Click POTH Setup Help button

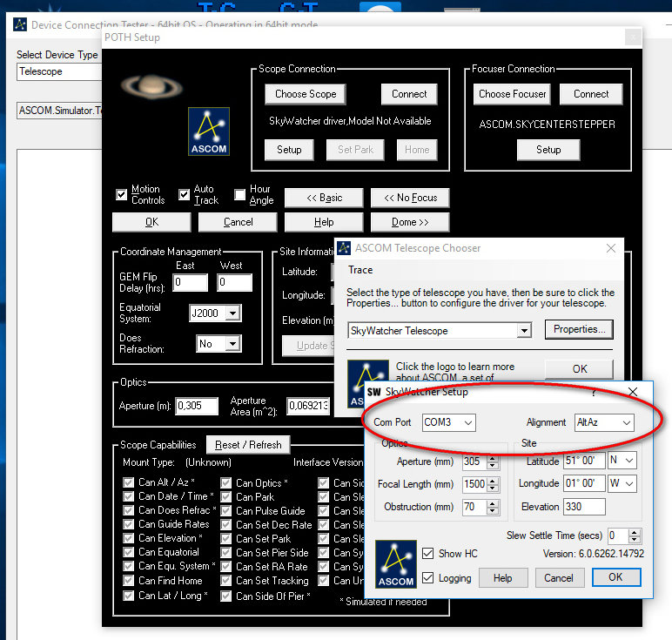324,222
